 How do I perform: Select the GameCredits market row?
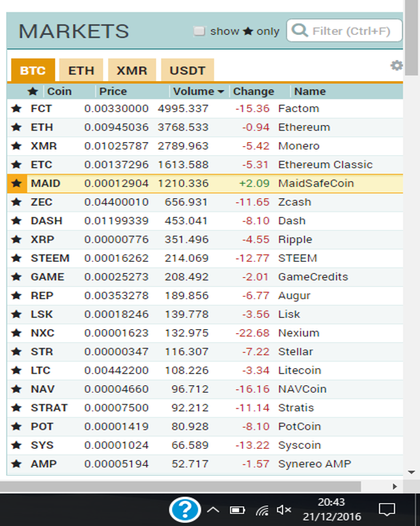(x=205, y=277)
